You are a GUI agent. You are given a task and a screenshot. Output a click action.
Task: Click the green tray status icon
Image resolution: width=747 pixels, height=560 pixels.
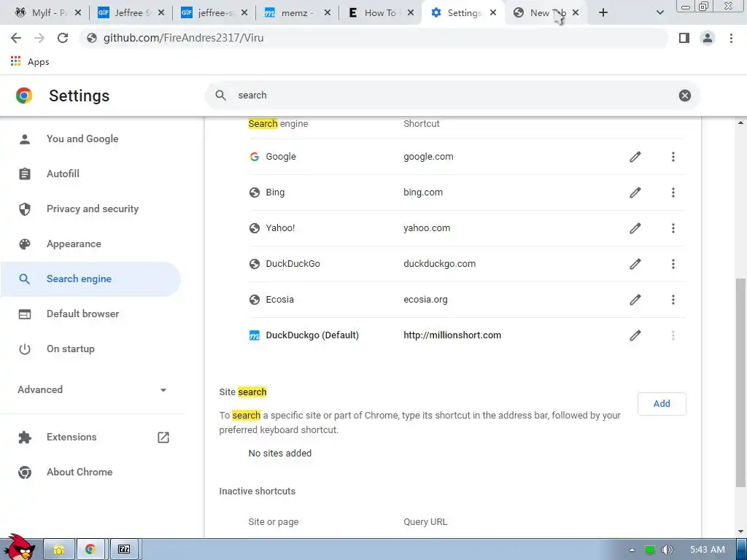tap(650, 550)
